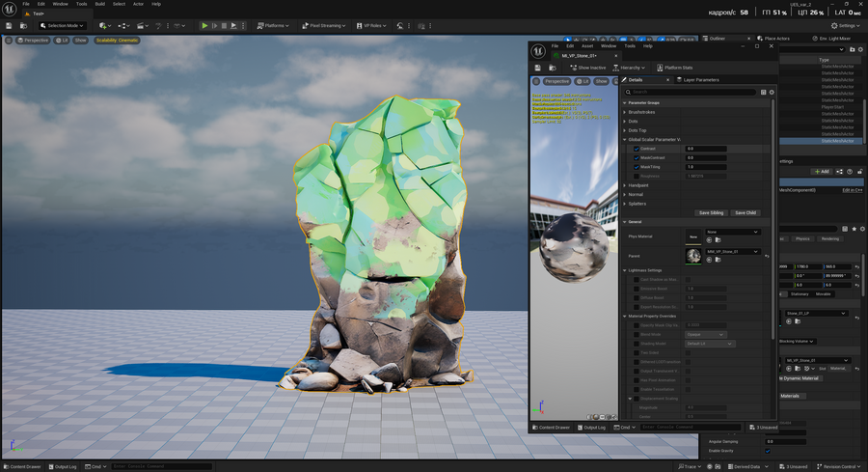The width and height of the screenshot is (868, 472).
Task: Open the Build menu in the main menu bar
Action: point(99,4)
